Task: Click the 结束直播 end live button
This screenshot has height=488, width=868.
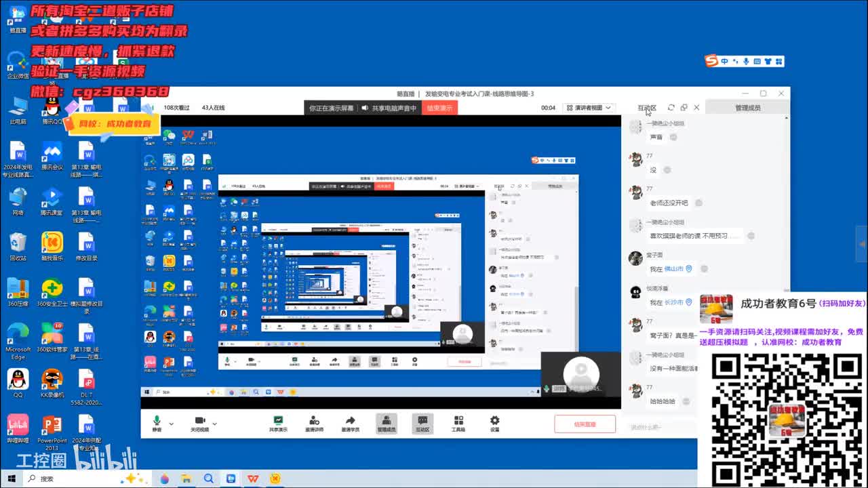Action: 585,424
